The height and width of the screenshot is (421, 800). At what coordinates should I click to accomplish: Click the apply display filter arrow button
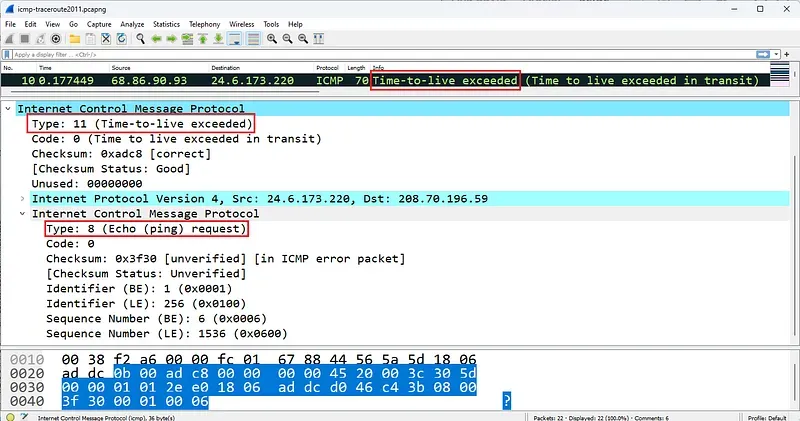pos(763,54)
